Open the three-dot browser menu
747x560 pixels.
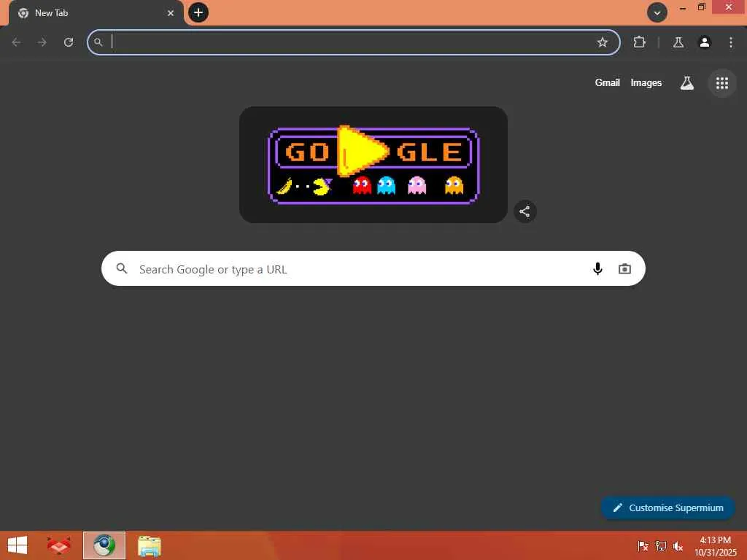pos(731,42)
